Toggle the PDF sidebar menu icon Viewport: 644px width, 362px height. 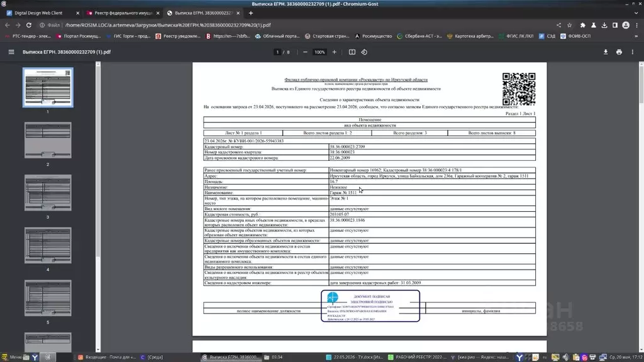tap(11, 52)
